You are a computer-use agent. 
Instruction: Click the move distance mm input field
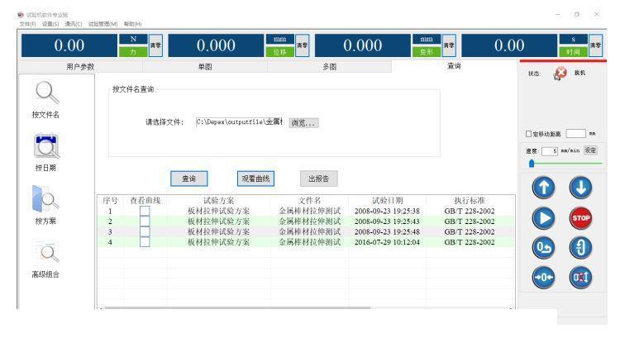tap(576, 134)
